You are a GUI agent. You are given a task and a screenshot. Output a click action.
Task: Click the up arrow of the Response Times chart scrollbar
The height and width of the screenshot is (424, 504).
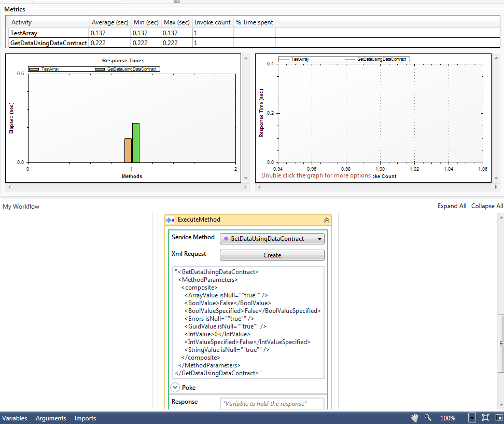coord(246,58)
